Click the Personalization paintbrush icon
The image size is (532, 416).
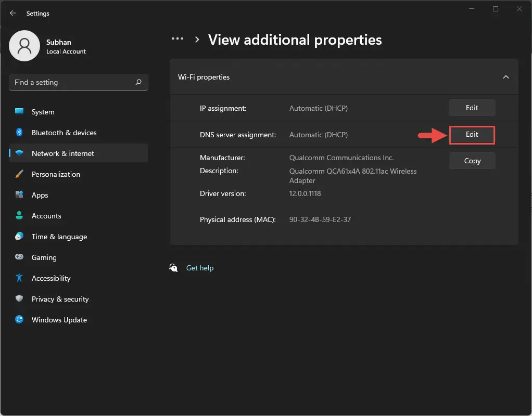click(x=19, y=174)
